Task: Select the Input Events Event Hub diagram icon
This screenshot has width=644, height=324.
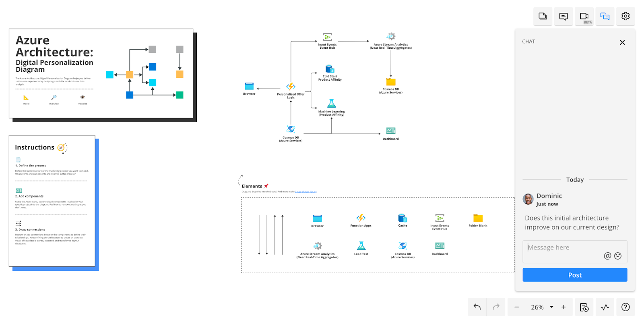Action: tap(328, 37)
